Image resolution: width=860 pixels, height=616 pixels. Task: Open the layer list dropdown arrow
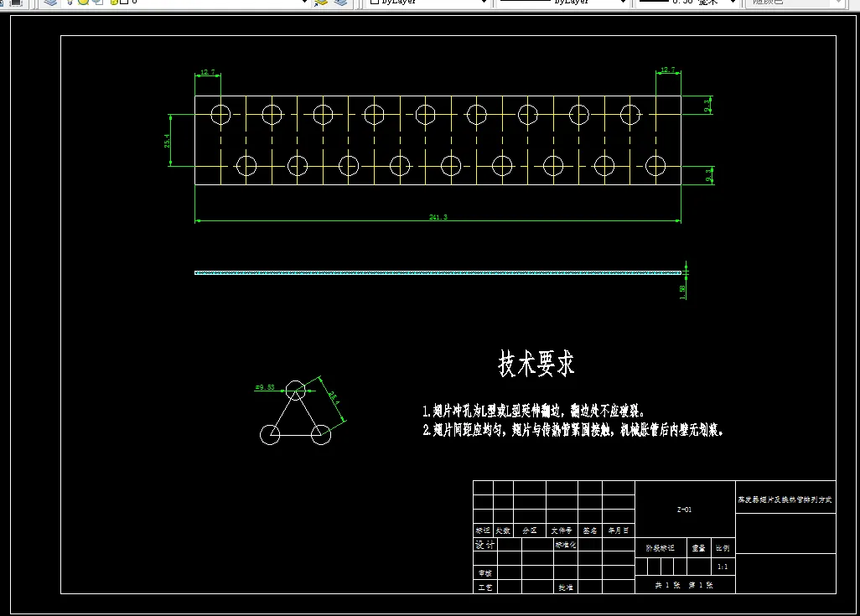tap(304, 3)
